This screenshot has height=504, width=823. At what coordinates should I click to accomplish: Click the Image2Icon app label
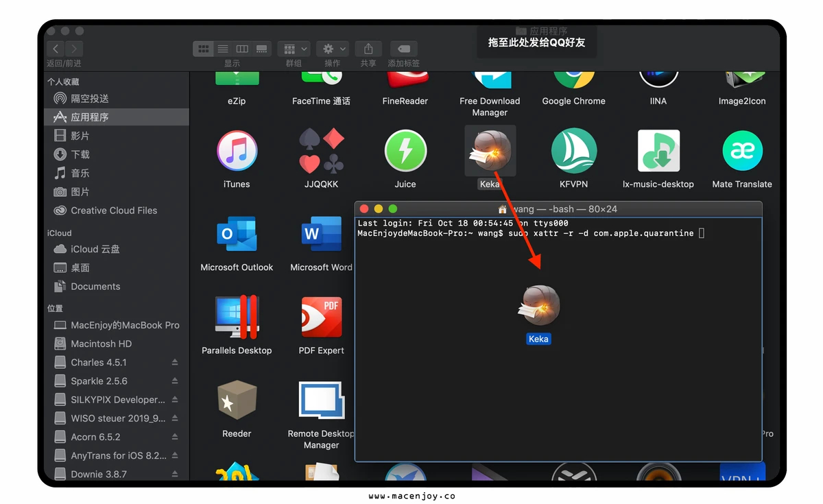(x=742, y=101)
